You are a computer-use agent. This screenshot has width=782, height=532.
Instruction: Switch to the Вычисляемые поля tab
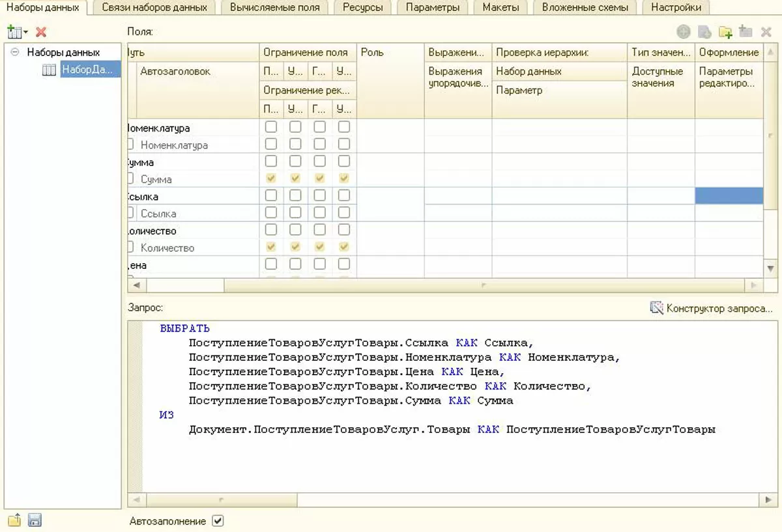pos(274,8)
